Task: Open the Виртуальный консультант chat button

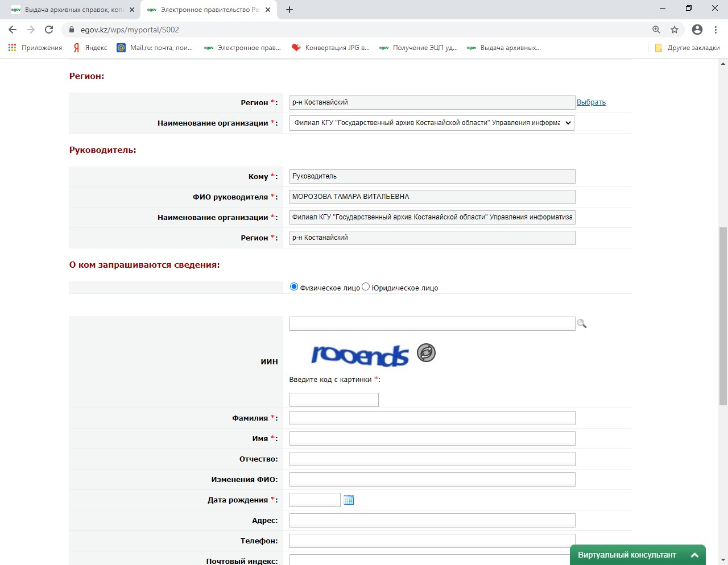Action: coord(638,555)
